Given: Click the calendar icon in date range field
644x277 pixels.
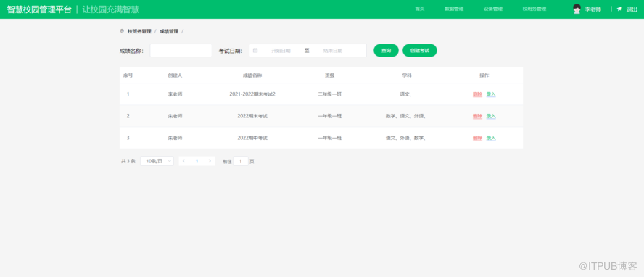Looking at the screenshot, I should pos(255,51).
